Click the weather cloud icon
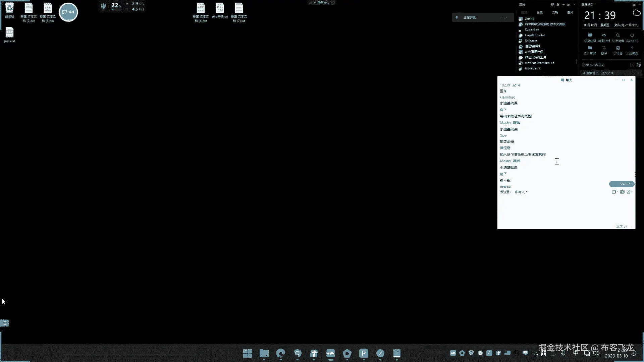 [636, 13]
